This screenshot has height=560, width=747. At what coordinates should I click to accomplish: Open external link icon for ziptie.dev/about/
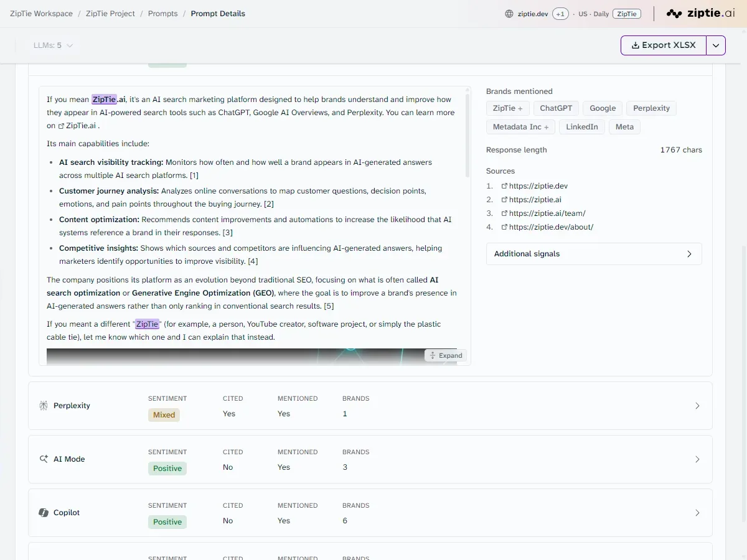tap(504, 227)
